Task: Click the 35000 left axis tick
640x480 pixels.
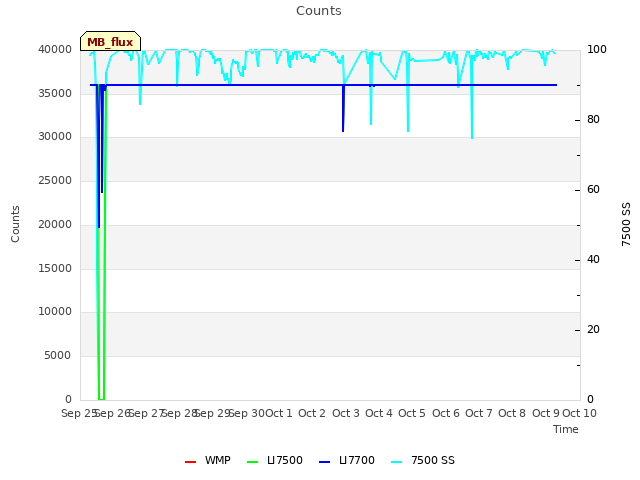Action: 55,93
